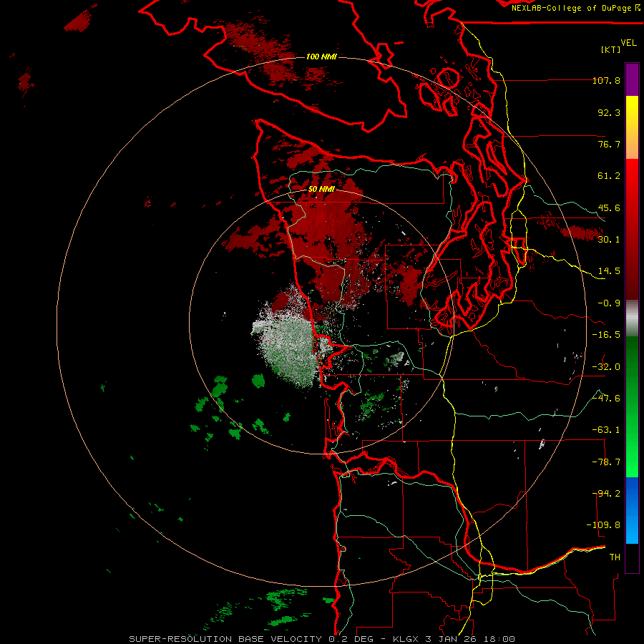Screen dimensions: 644x644
Task: Select the -63.1 legend value
Action: [606, 430]
